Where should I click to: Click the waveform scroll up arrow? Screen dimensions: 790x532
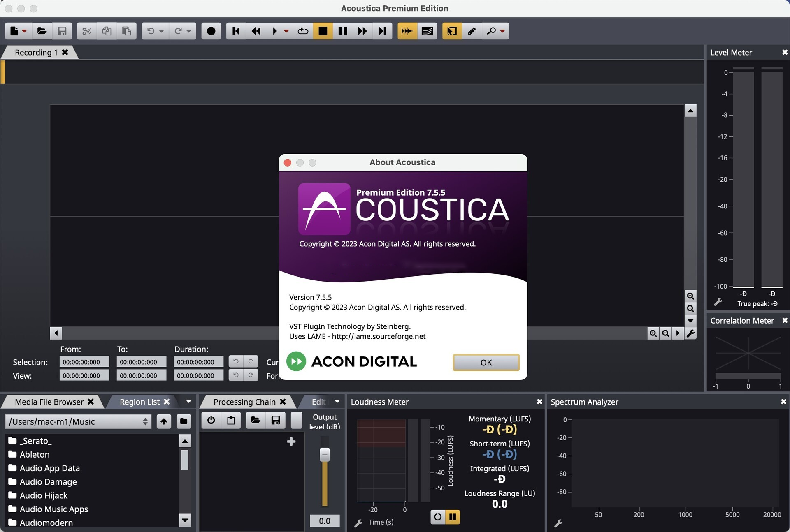(x=690, y=111)
